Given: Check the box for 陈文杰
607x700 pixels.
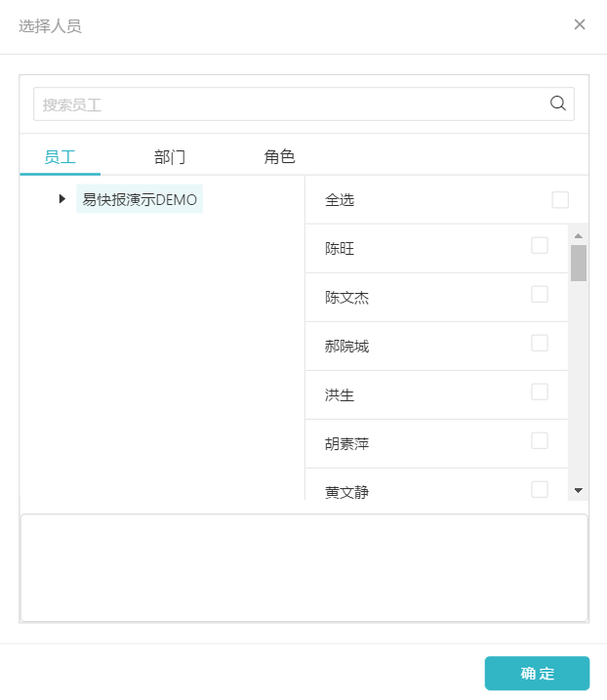Looking at the screenshot, I should 540,294.
